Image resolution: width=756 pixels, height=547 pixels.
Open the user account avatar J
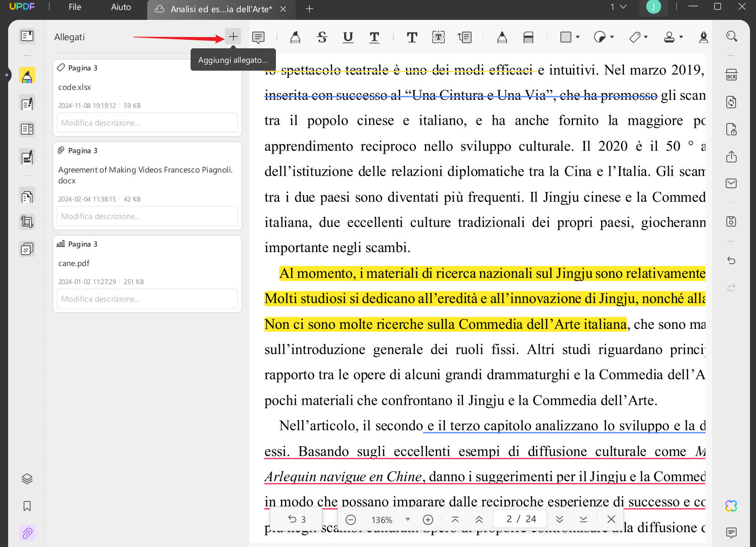coord(653,7)
